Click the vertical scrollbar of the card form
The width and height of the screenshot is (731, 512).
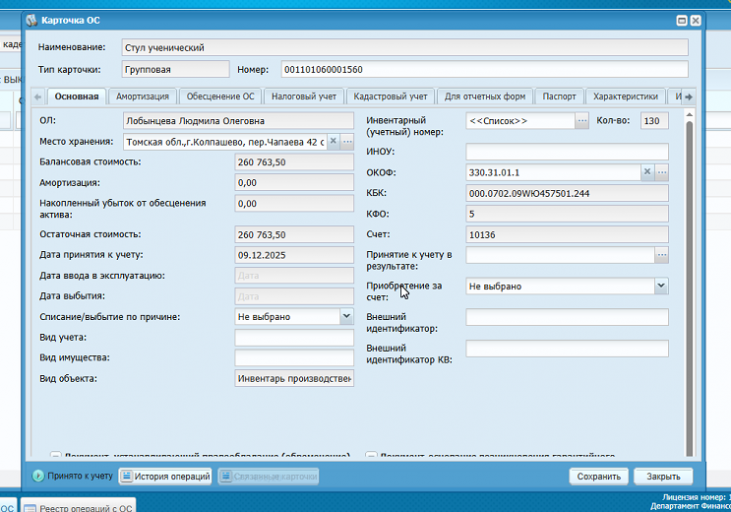690,284
